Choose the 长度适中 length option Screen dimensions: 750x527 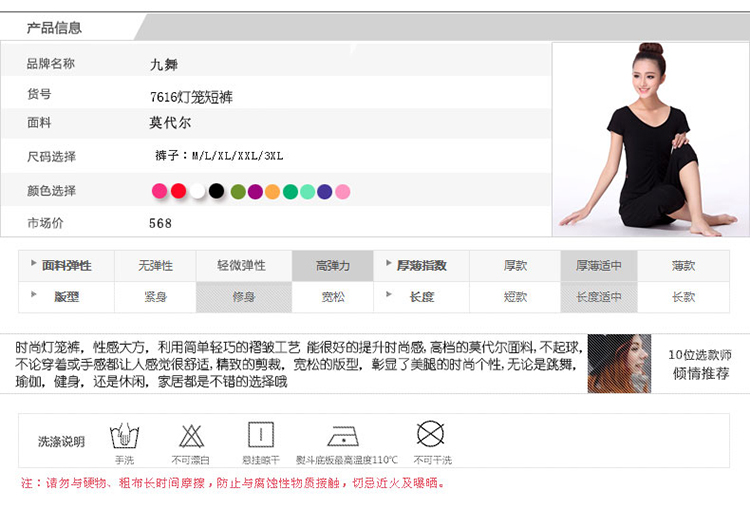(x=598, y=297)
